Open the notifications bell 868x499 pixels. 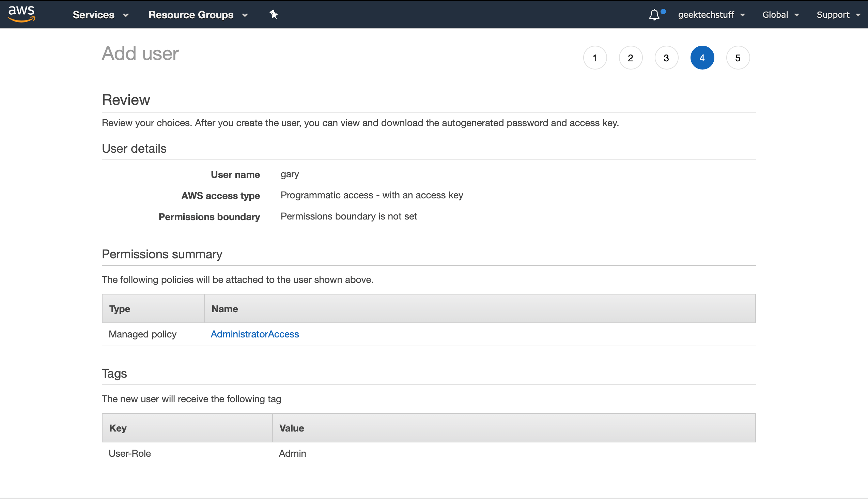tap(654, 14)
